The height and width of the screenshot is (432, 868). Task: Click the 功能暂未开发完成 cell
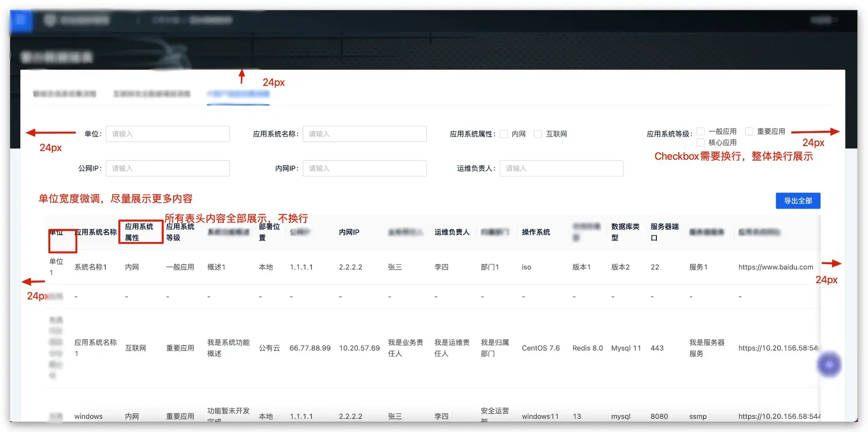(228, 415)
